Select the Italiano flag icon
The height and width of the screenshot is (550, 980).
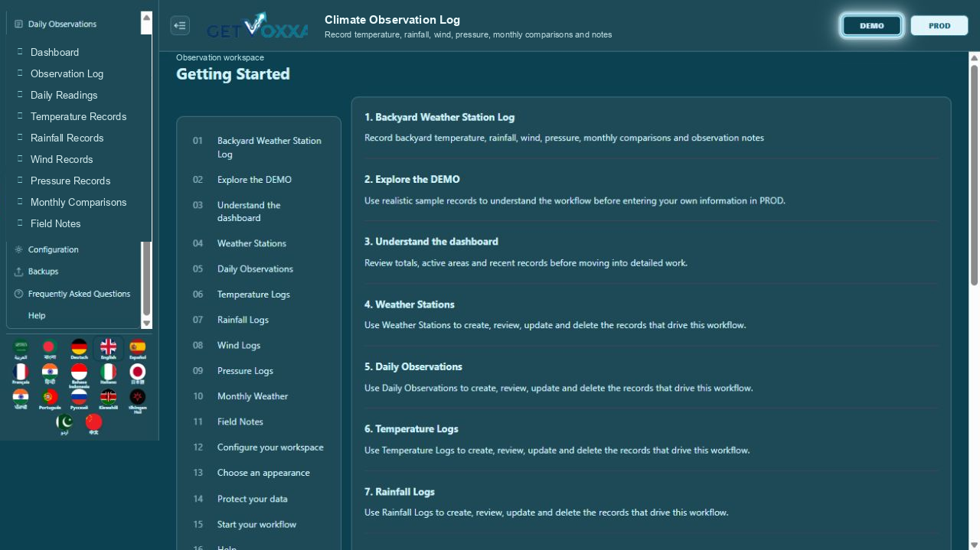pos(108,373)
